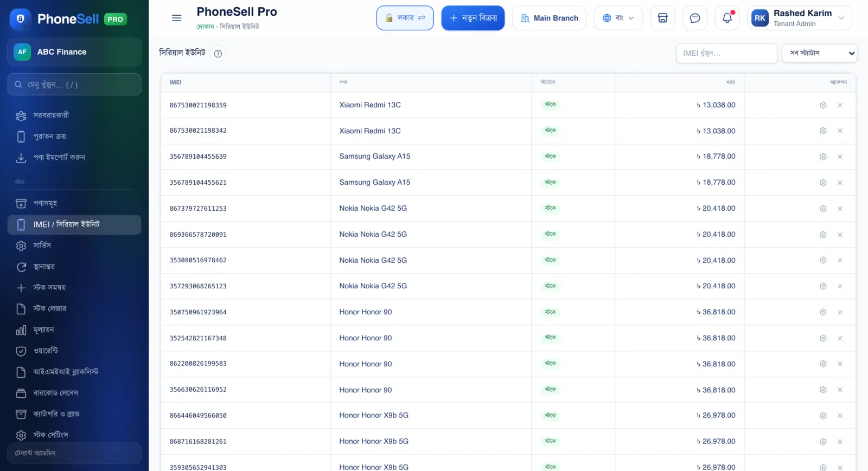Click the PhoneSell shield logo icon
The width and height of the screenshot is (868, 471).
[x=21, y=19]
